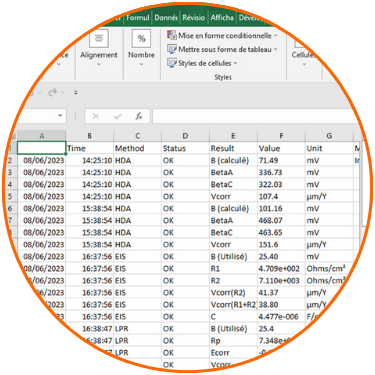Click the conditional formatting icon
The image size is (375, 375).
coord(172,35)
